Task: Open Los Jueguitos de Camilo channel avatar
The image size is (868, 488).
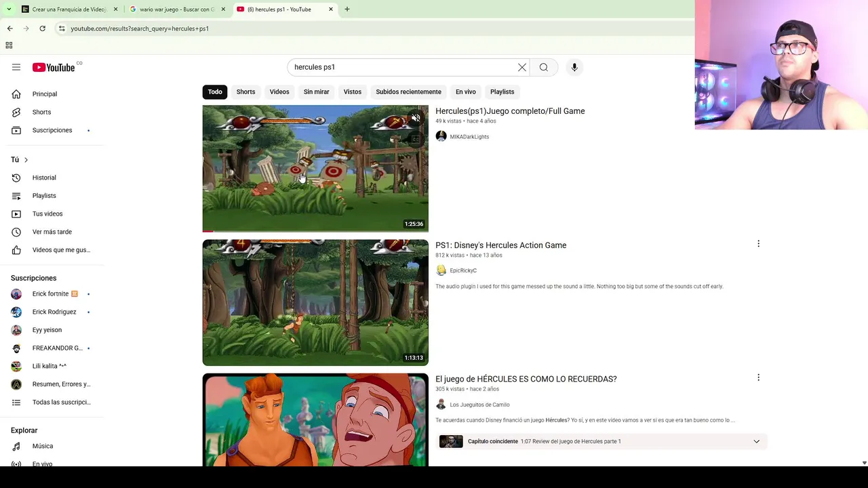Action: point(441,405)
